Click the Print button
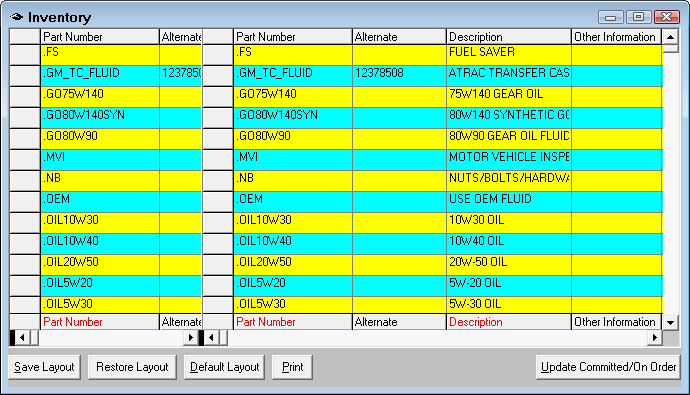 coord(292,367)
